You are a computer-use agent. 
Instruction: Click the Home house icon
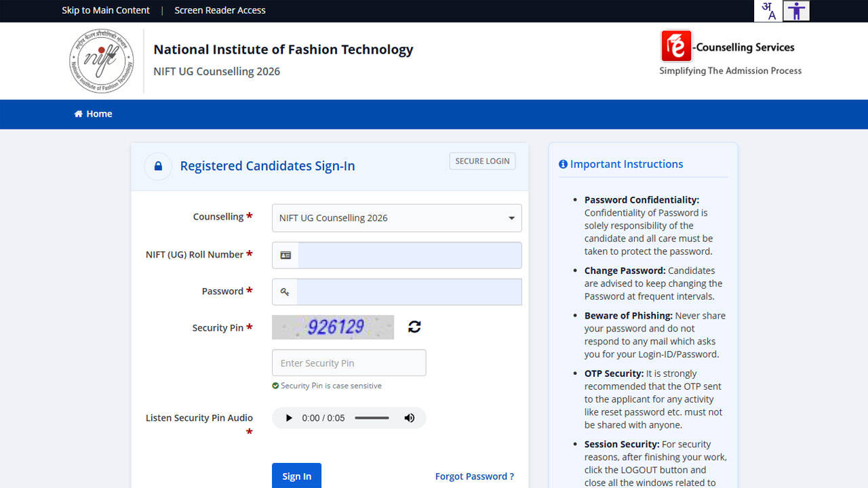point(79,114)
